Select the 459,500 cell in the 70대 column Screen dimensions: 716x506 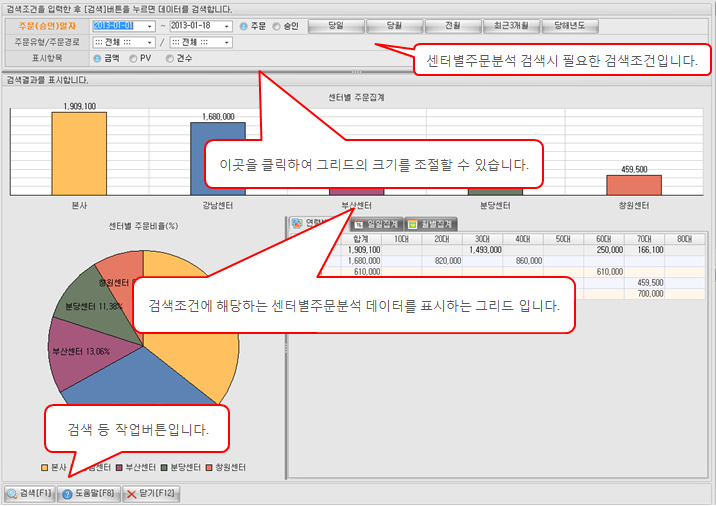tap(644, 283)
